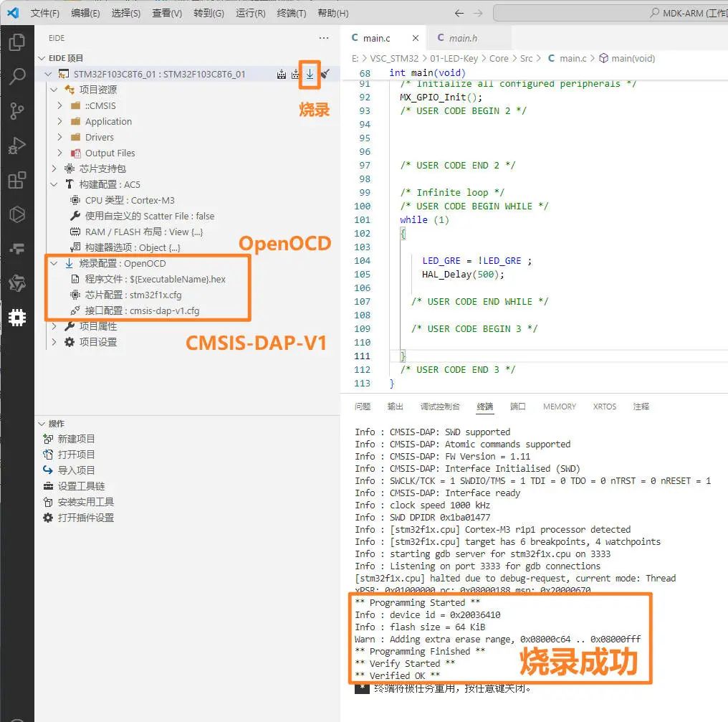Expand the 项目属性 node
This screenshot has width=728, height=722.
[x=54, y=326]
